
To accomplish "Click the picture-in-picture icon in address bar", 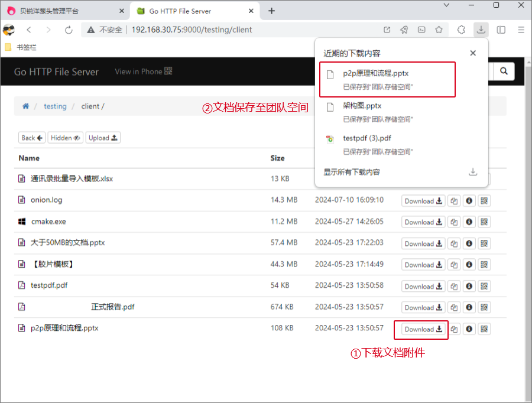I will (421, 30).
